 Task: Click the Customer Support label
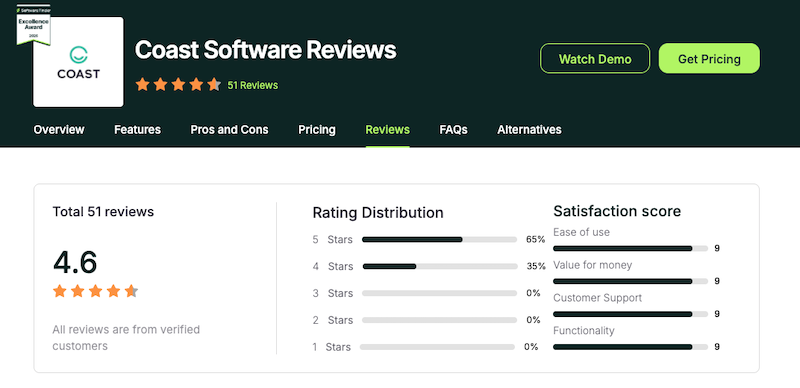(597, 298)
